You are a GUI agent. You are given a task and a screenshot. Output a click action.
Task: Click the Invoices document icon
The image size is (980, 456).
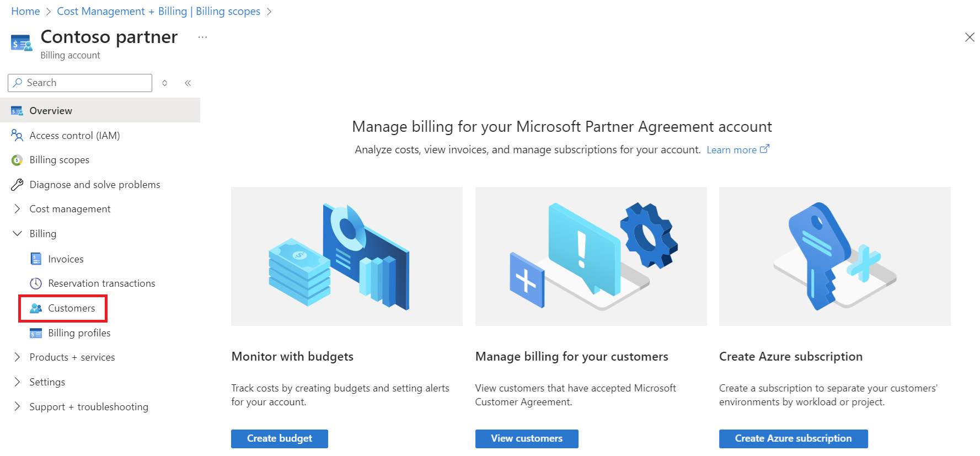[x=36, y=259]
